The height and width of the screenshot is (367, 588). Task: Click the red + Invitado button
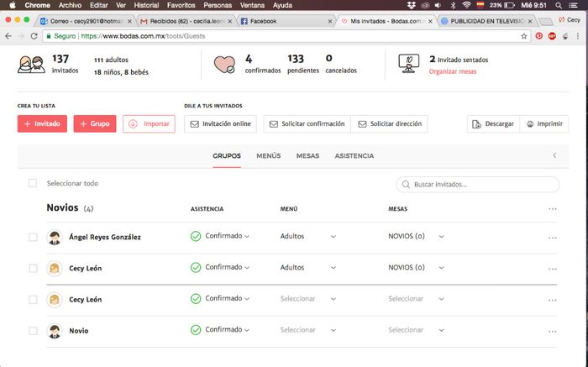[42, 123]
